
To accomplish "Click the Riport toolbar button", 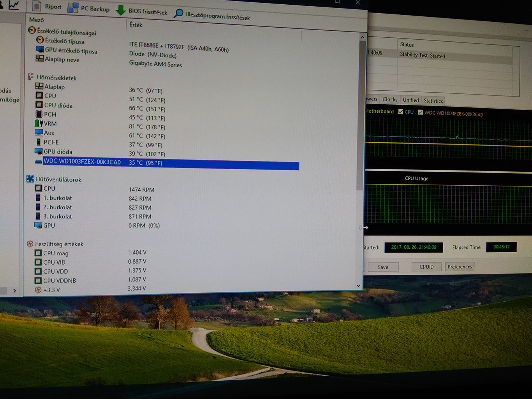I will point(47,6).
